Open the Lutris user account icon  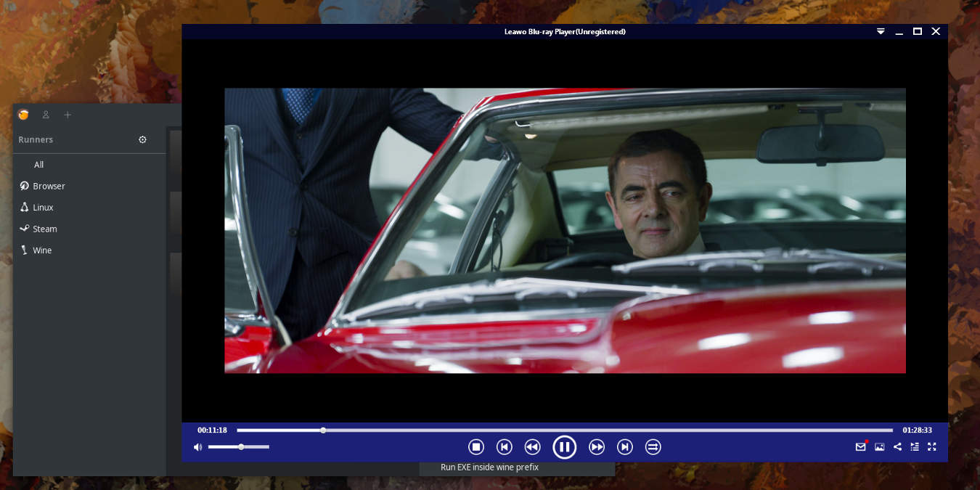46,115
